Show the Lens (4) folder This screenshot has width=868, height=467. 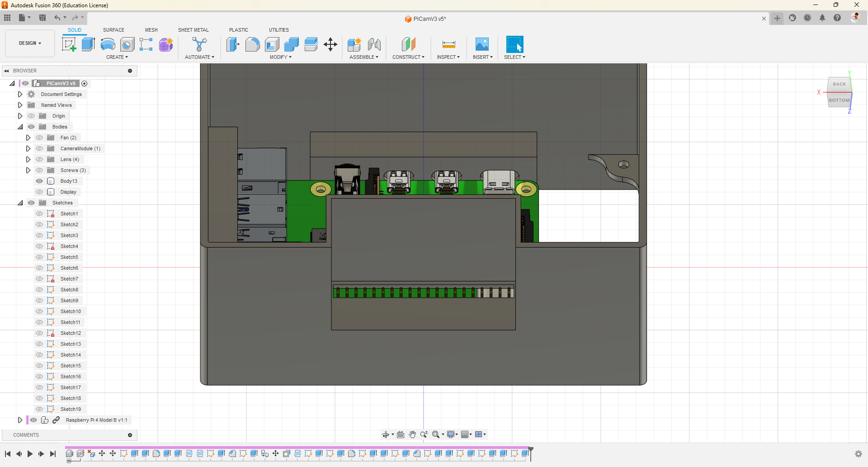[x=39, y=159]
